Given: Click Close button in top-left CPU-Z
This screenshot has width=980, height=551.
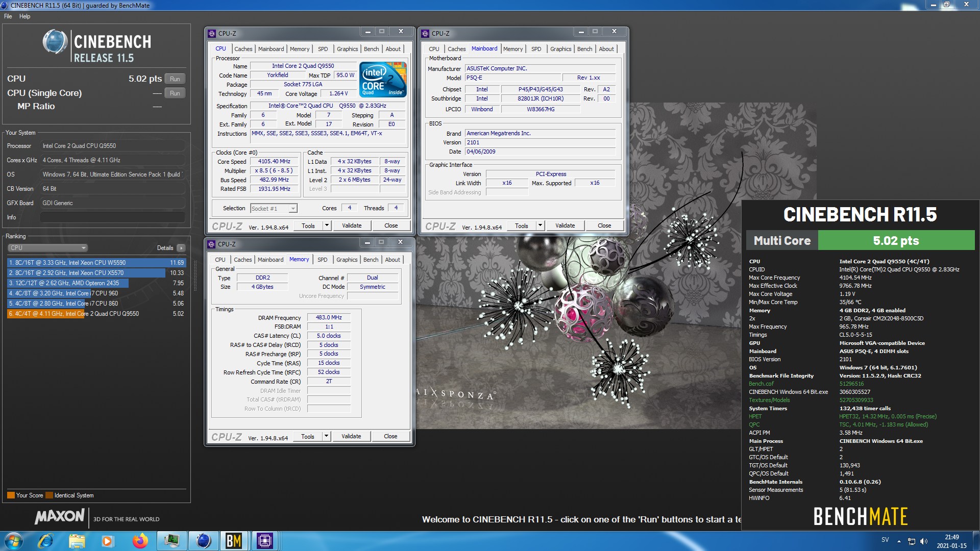Looking at the screenshot, I should click(x=391, y=226).
